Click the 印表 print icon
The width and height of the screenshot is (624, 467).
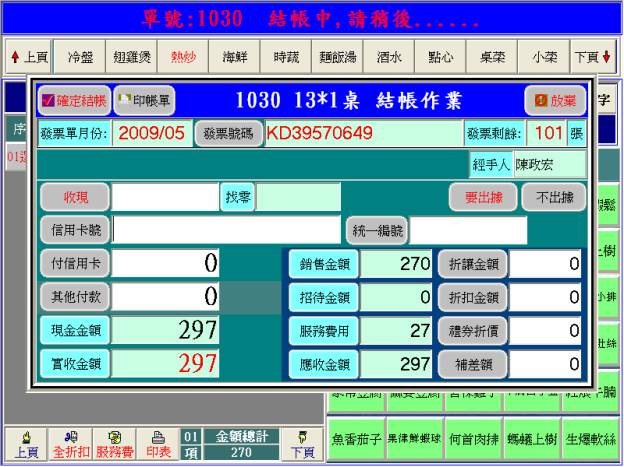(157, 443)
